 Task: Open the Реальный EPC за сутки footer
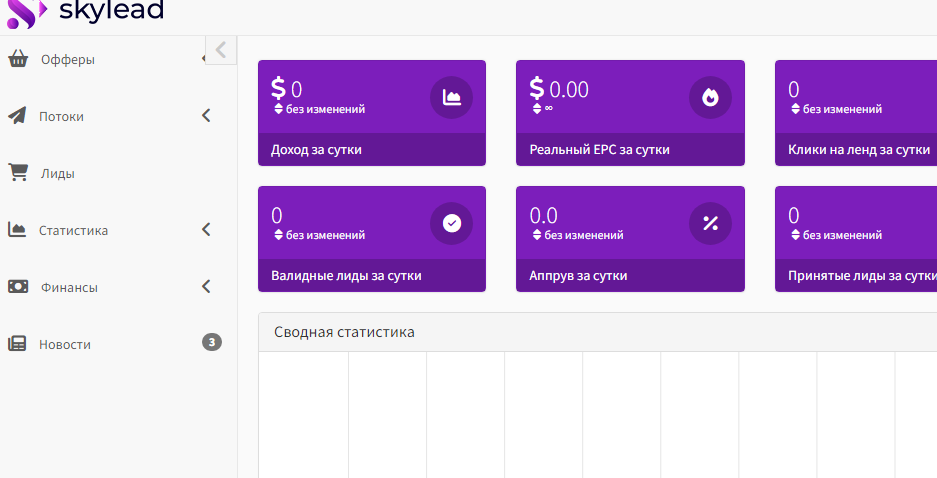click(630, 149)
